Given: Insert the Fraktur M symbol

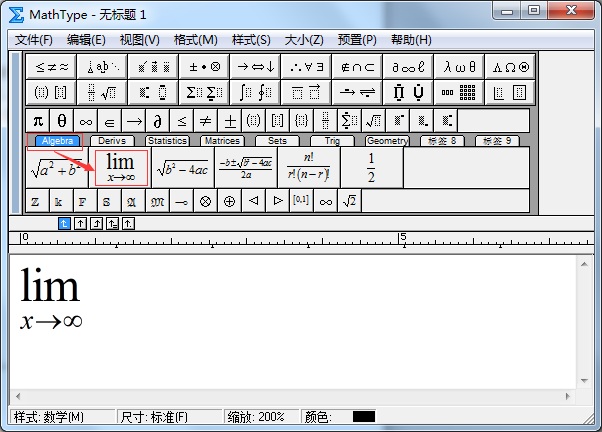Looking at the screenshot, I should coord(157,201).
